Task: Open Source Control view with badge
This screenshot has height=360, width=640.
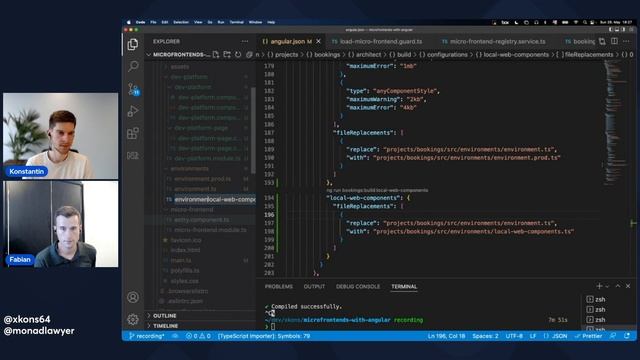Action: point(133,89)
